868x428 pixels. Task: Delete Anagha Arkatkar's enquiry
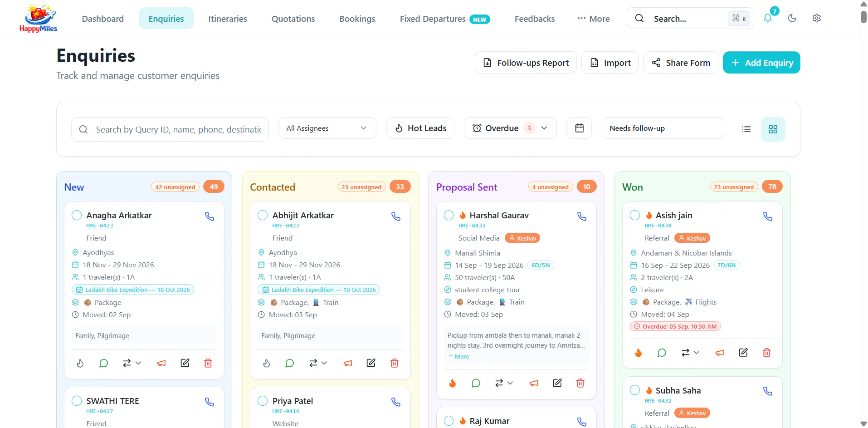[208, 363]
